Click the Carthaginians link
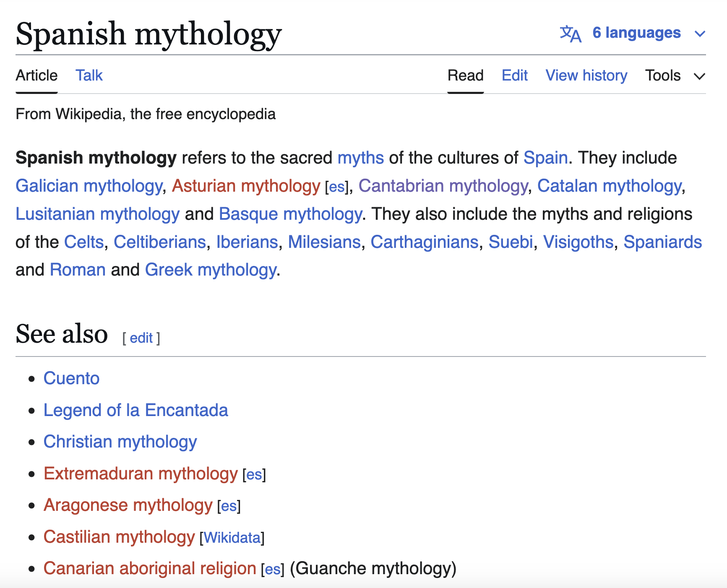Screen dimensions: 727x588 pyautogui.click(x=424, y=242)
